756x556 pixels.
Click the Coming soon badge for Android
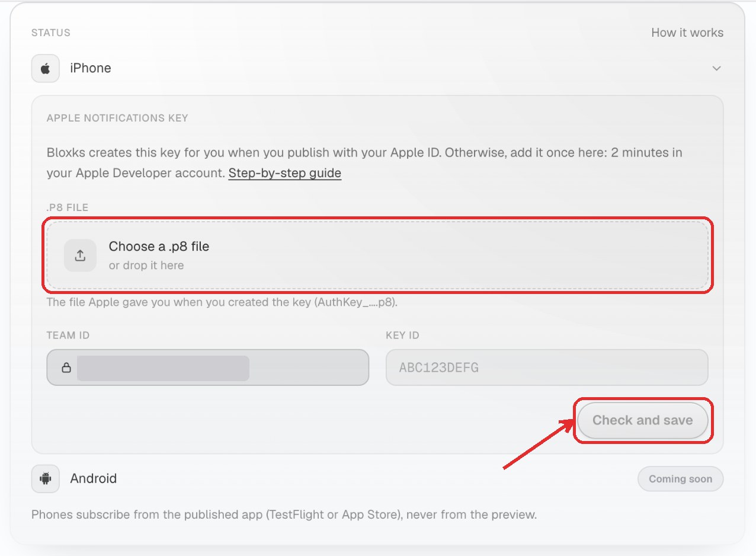tap(680, 479)
